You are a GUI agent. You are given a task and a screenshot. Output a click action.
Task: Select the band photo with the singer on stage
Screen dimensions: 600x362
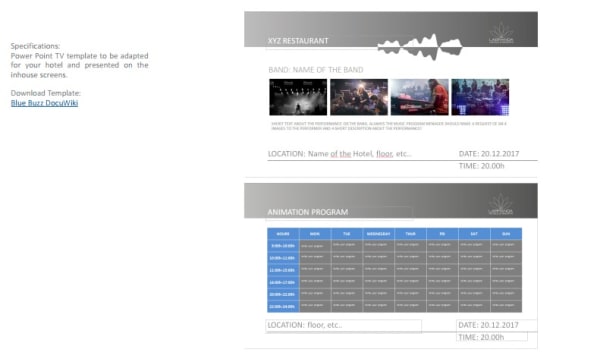click(359, 97)
